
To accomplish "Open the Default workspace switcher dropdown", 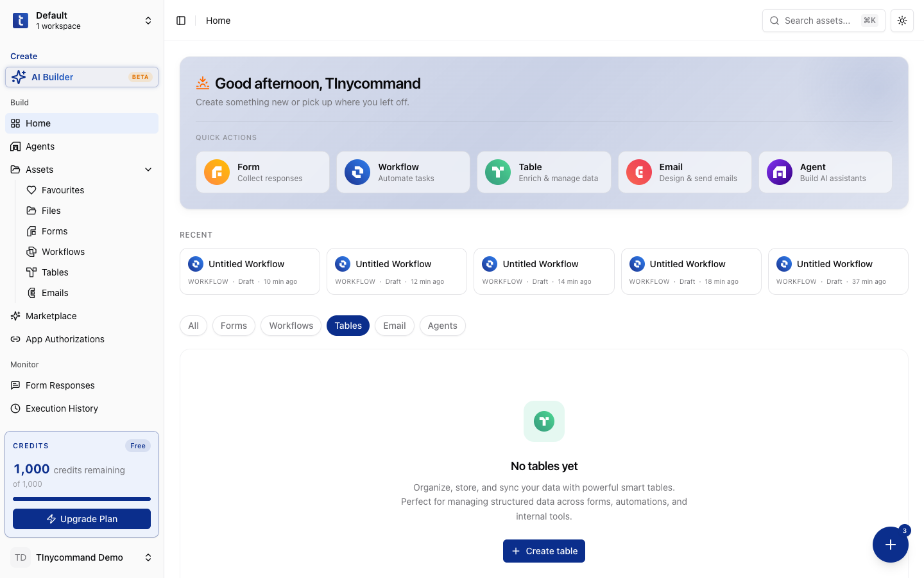I will pos(148,21).
